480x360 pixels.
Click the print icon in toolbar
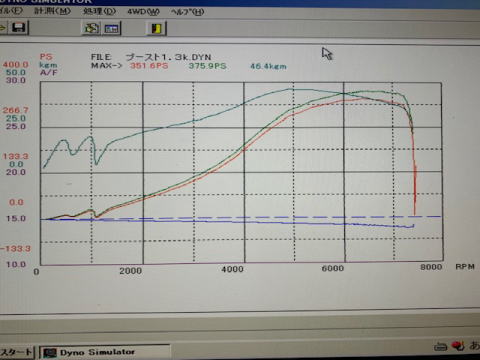tap(91, 28)
